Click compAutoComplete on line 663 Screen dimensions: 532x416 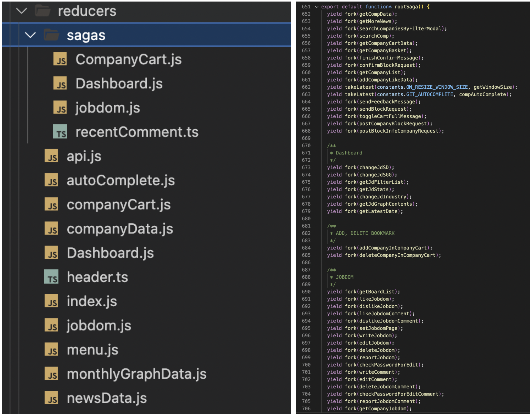[482, 95]
